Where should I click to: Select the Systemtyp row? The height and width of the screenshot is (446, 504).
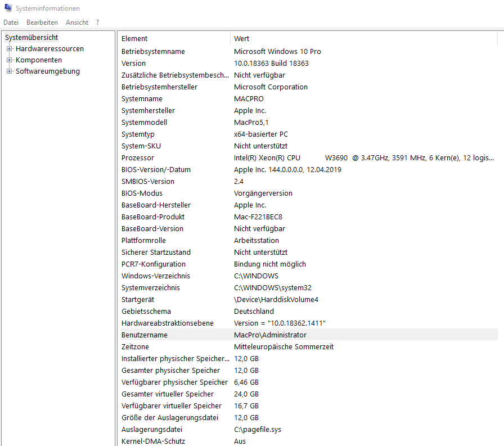tap(309, 134)
